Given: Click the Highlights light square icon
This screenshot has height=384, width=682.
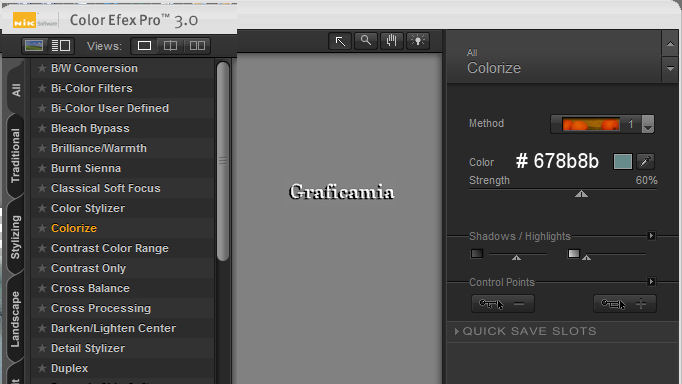Looking at the screenshot, I should click(574, 254).
